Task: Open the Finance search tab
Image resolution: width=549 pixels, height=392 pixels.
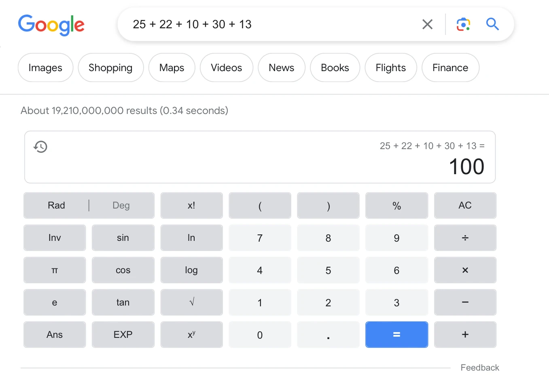Action: click(450, 67)
